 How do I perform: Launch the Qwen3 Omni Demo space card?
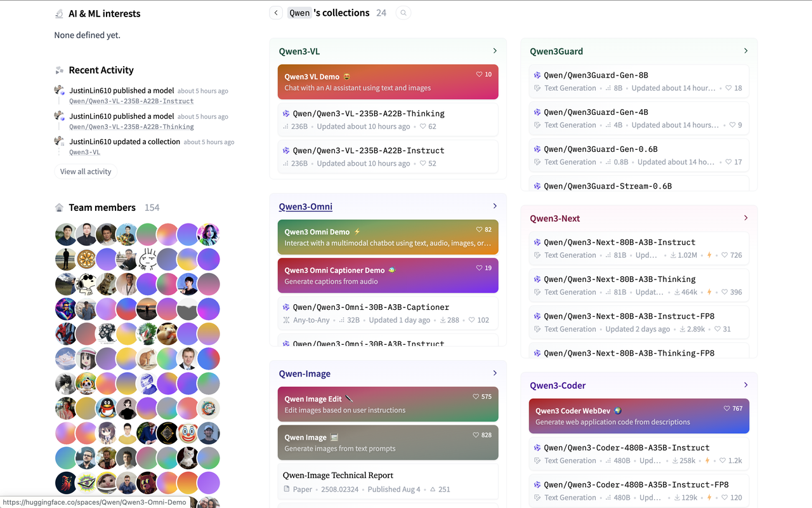click(388, 237)
